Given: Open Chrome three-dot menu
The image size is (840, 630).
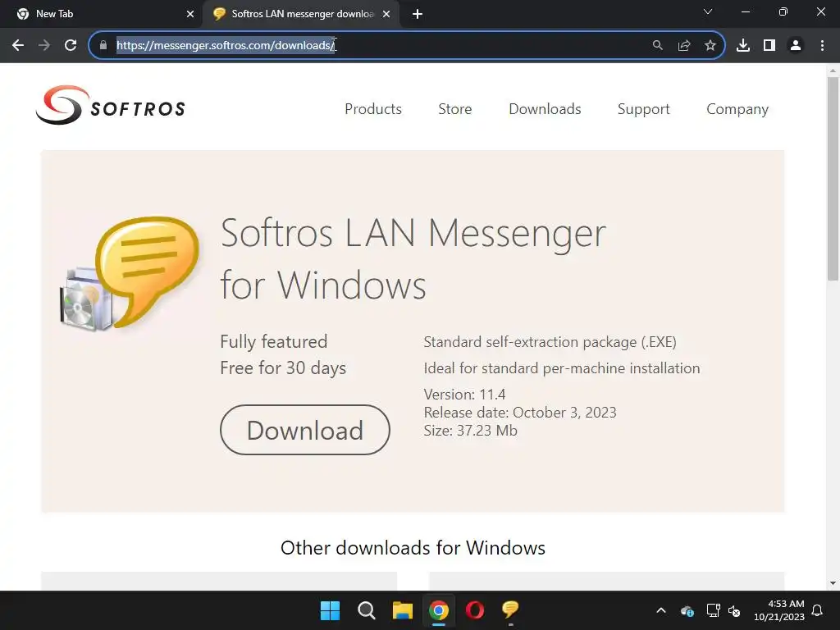Looking at the screenshot, I should 822,46.
